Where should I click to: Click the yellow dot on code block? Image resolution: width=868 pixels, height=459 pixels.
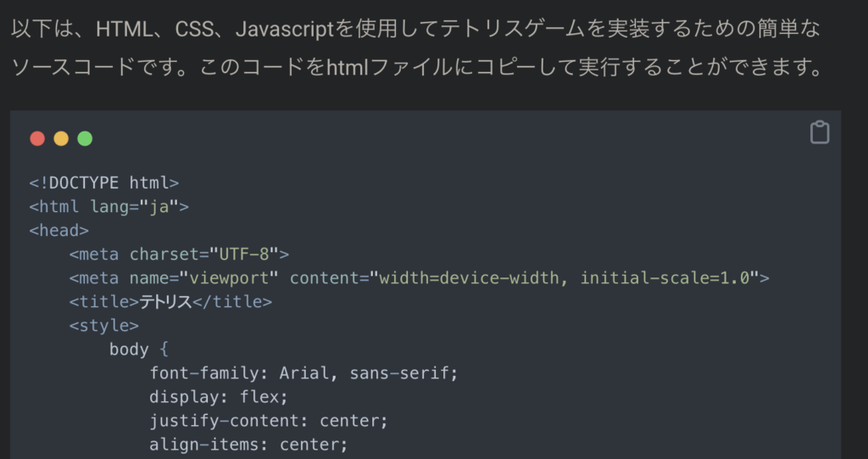point(61,138)
